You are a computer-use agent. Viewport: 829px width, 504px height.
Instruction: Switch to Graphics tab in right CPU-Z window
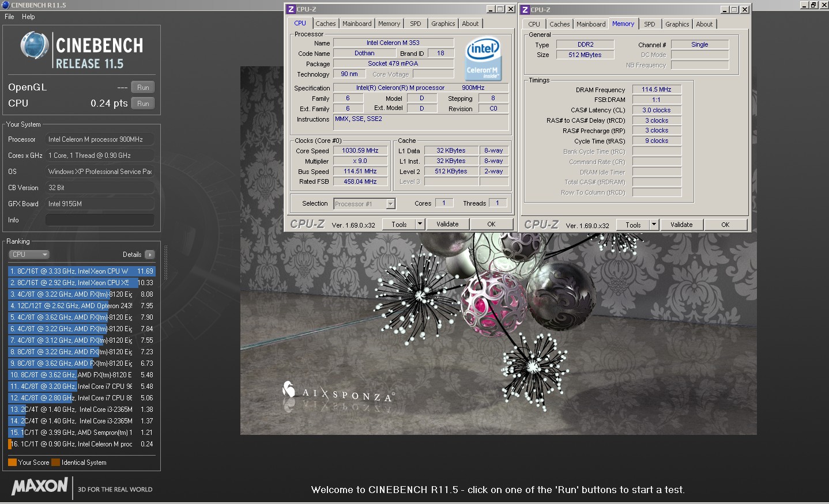pos(677,24)
